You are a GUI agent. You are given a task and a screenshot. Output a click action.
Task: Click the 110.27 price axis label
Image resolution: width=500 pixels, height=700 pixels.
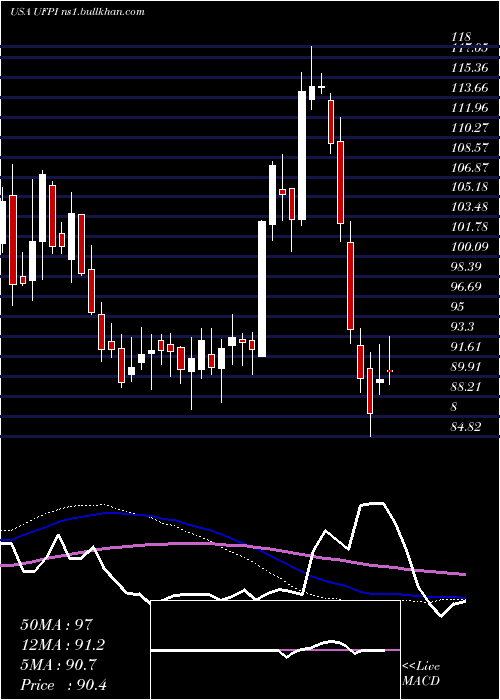point(469,128)
